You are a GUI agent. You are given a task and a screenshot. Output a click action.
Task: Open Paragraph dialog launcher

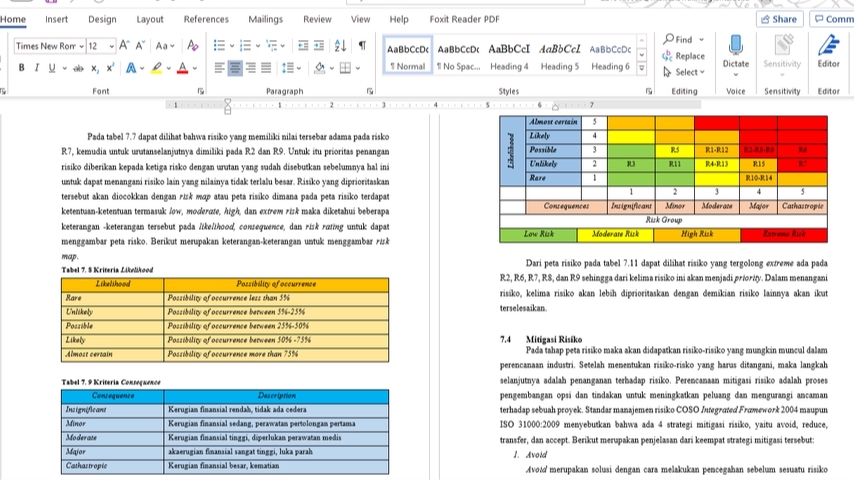pos(370,91)
